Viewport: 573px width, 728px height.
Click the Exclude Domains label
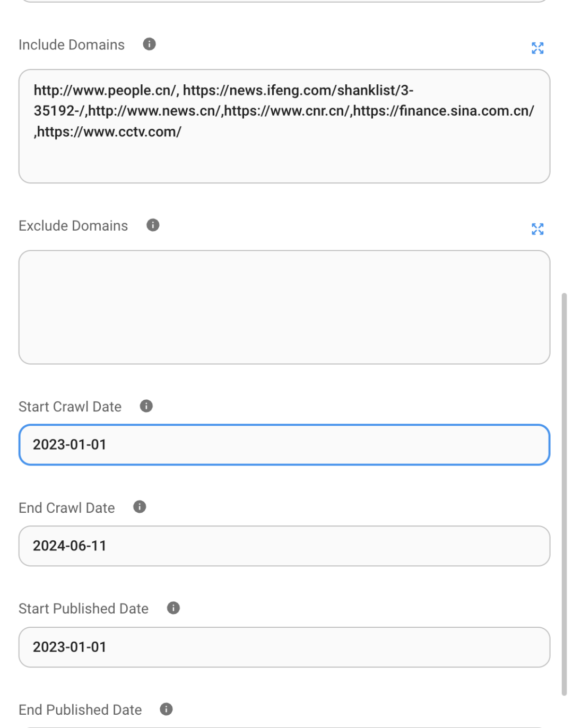click(x=73, y=225)
